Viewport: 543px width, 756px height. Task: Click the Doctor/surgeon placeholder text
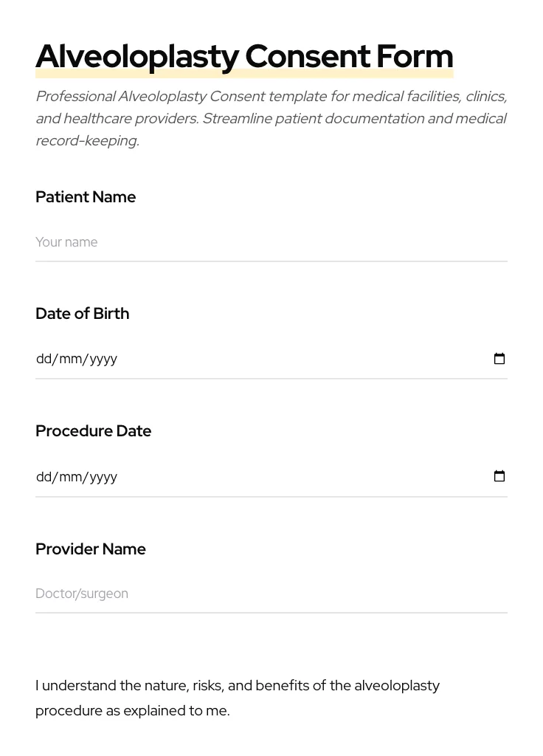pyautogui.click(x=82, y=594)
